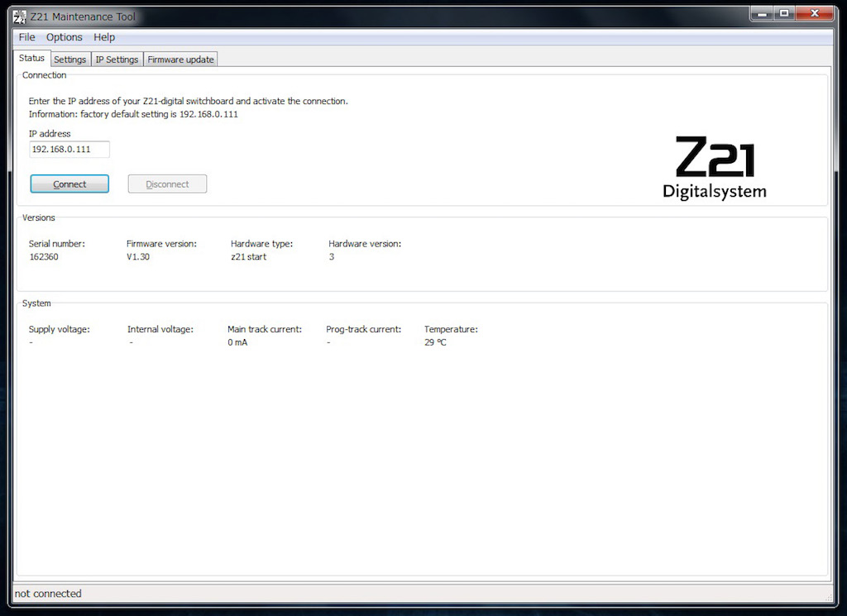Click the 'Hardware version:' label
The width and height of the screenshot is (847, 616).
click(365, 244)
